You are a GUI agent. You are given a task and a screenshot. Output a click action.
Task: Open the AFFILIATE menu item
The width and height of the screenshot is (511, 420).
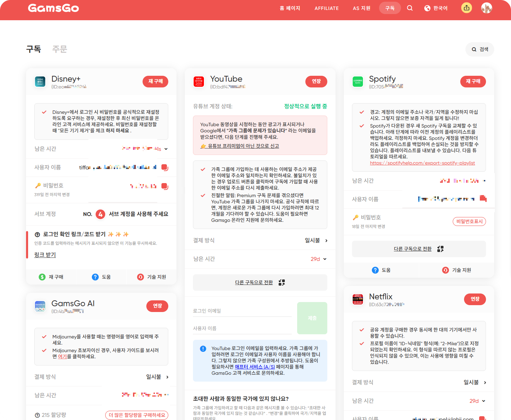[x=327, y=8]
